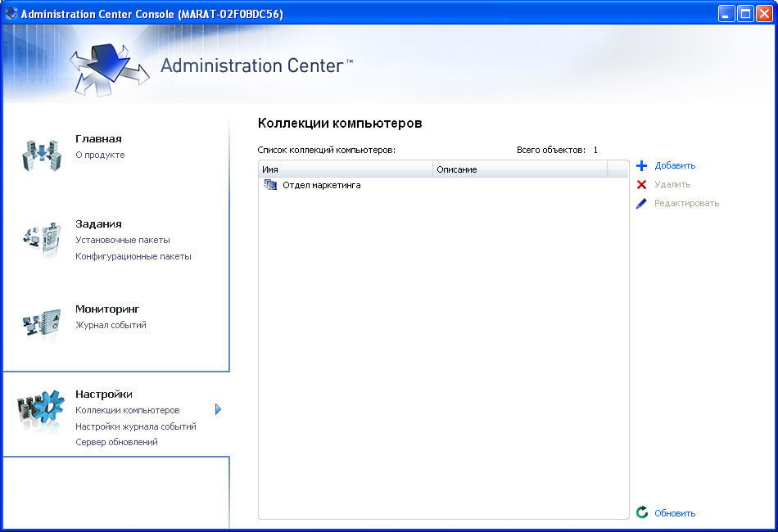Click the Мониторинг journal icon

point(42,323)
